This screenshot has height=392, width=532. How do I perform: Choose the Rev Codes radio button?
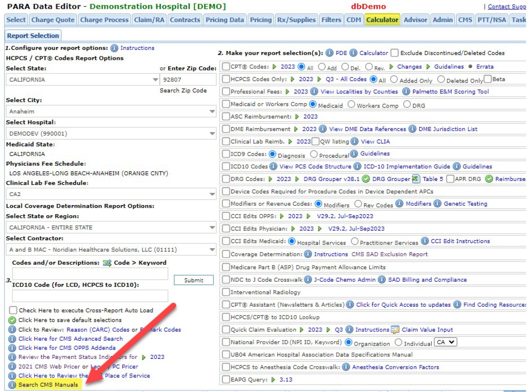point(358,204)
